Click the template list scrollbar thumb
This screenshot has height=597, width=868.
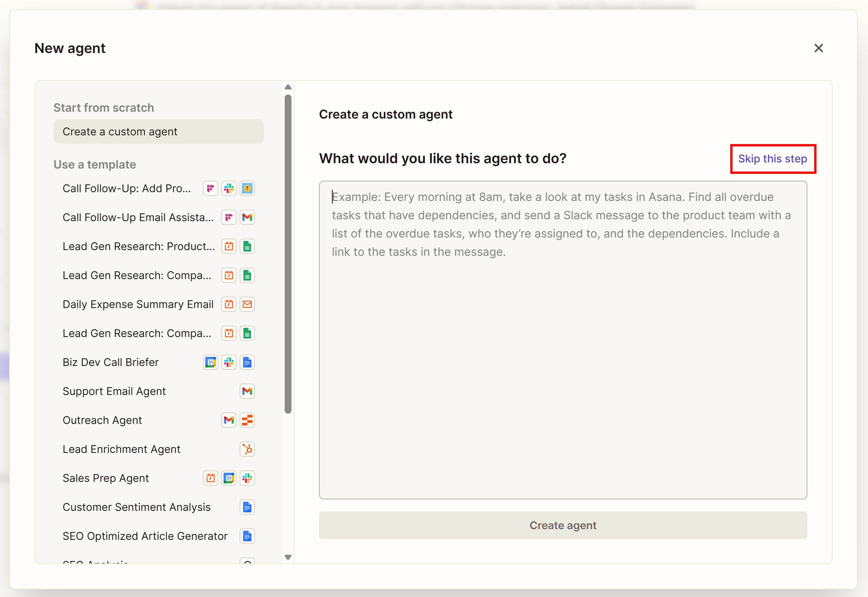(288, 254)
